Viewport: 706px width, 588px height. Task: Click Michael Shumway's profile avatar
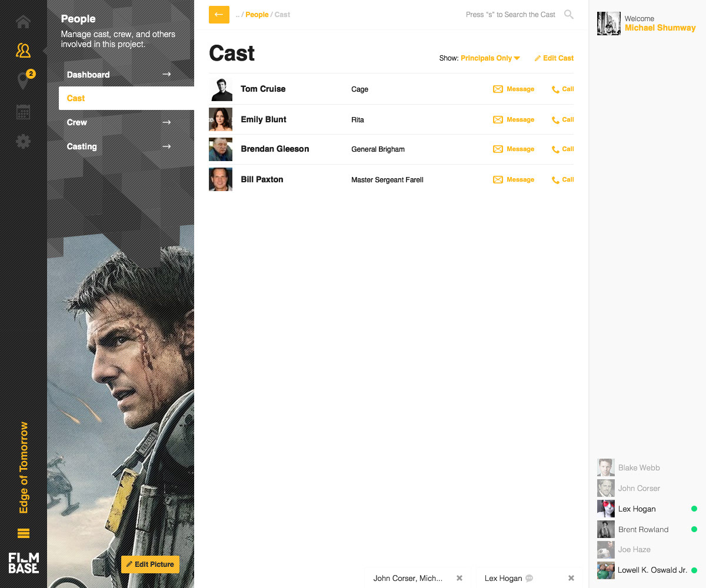click(x=609, y=24)
